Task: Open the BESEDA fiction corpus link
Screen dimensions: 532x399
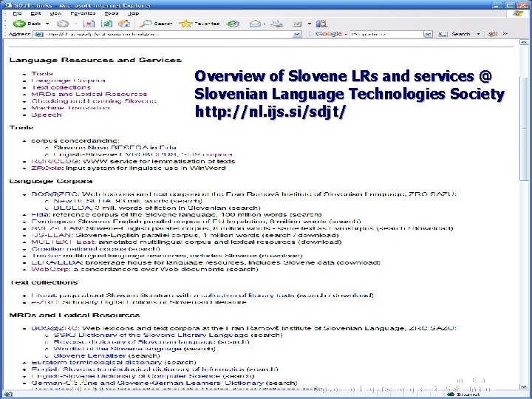Action: tap(72, 208)
